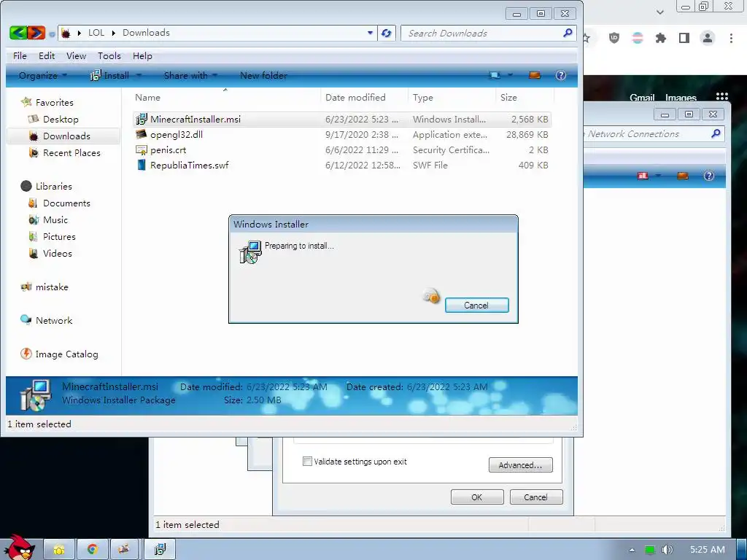Click Cancel in the background settings dialog

[x=536, y=497]
